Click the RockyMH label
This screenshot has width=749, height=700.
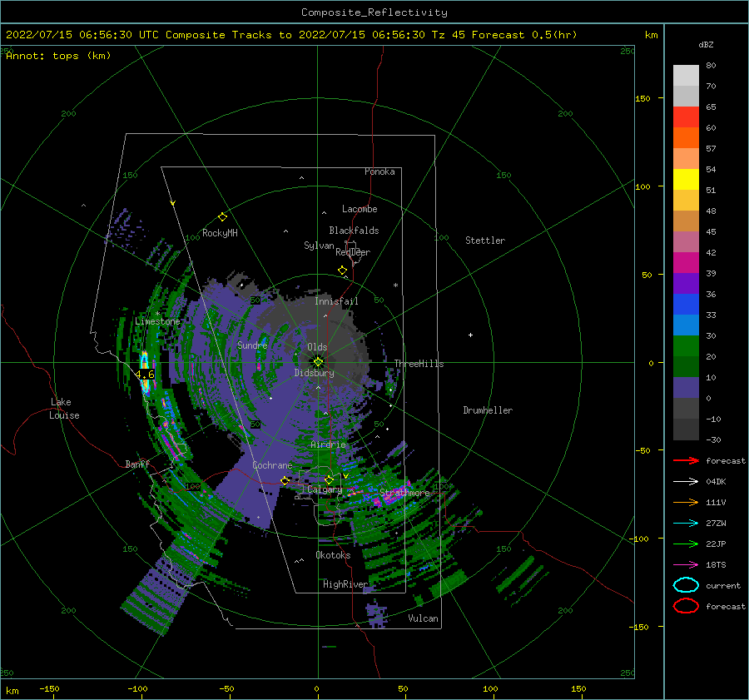pyautogui.click(x=220, y=233)
